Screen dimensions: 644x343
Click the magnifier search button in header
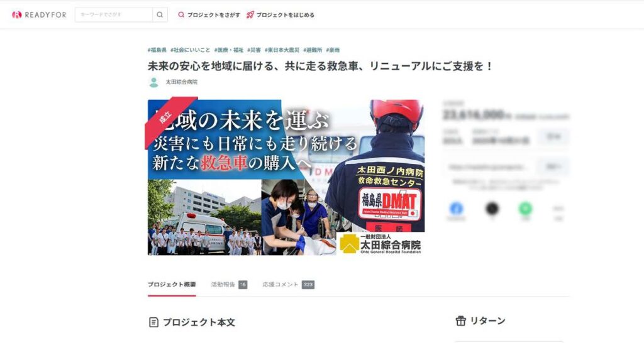click(x=160, y=15)
